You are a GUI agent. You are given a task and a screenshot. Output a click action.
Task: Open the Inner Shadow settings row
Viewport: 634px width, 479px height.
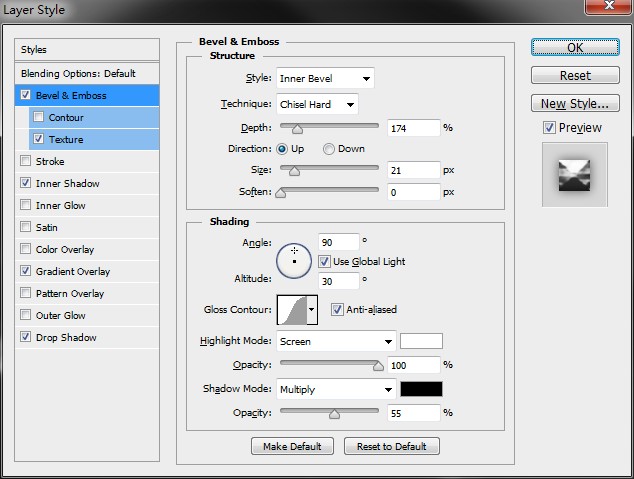click(x=87, y=183)
